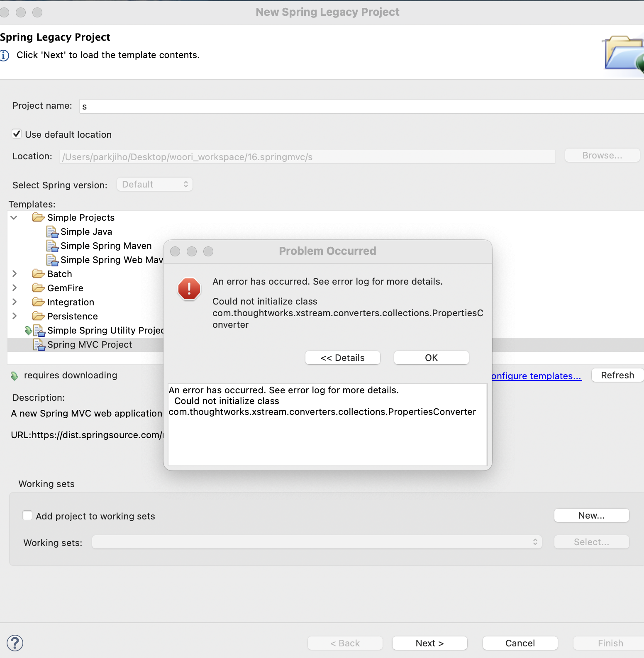The width and height of the screenshot is (644, 658).
Task: Click the Batch folder icon
Action: click(38, 273)
